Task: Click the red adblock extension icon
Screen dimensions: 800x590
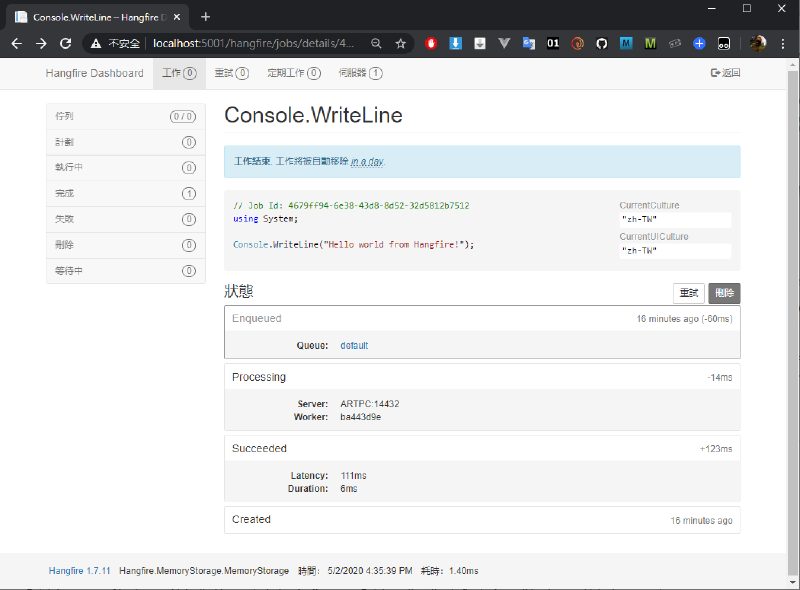Action: [x=431, y=43]
